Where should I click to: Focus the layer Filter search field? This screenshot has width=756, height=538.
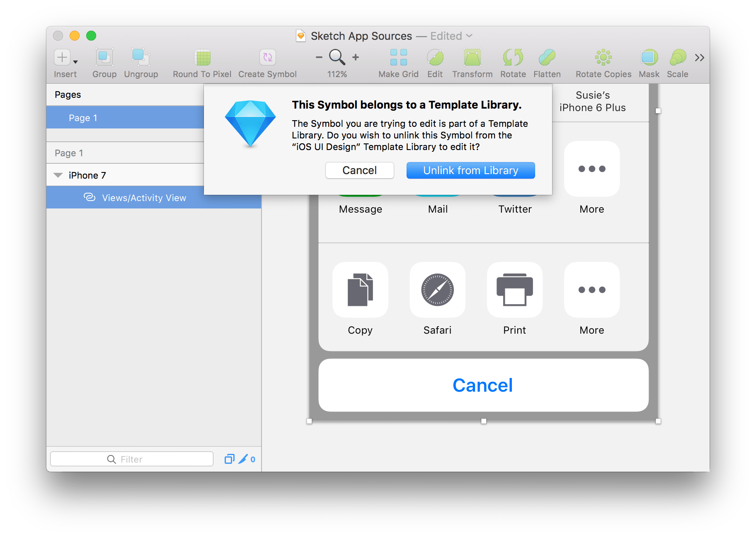[132, 459]
